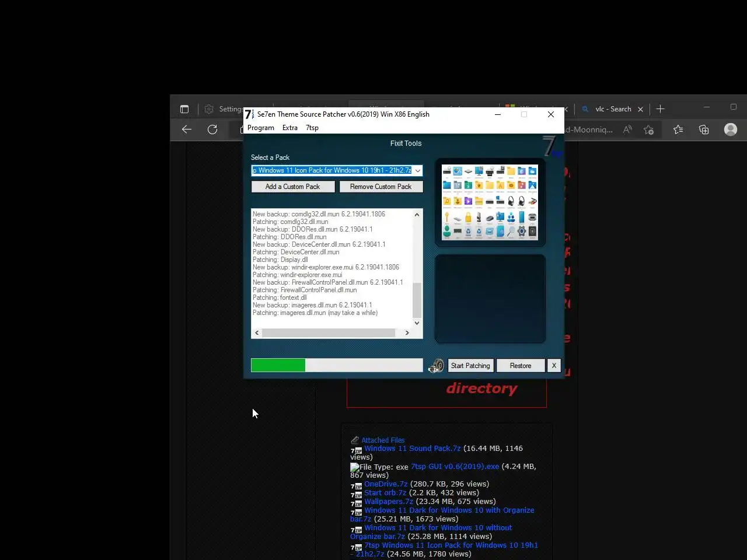Viewport: 747px width, 560px height.
Task: Add this page to favorites star icon
Action: click(x=648, y=129)
